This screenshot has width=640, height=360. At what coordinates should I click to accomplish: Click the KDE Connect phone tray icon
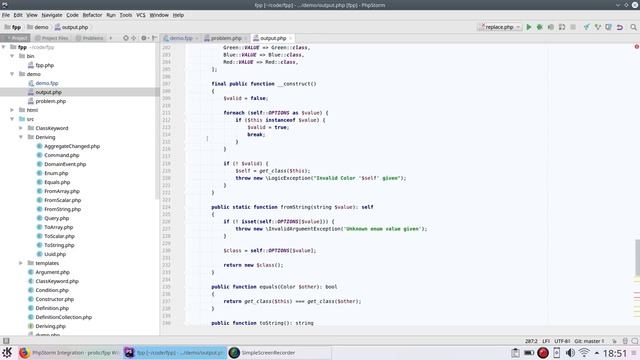[x=556, y=353]
